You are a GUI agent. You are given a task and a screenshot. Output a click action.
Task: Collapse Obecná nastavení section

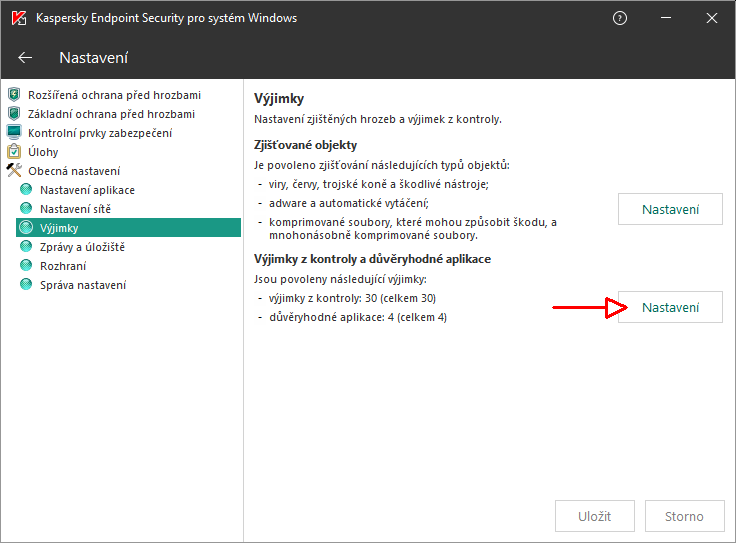tap(74, 171)
